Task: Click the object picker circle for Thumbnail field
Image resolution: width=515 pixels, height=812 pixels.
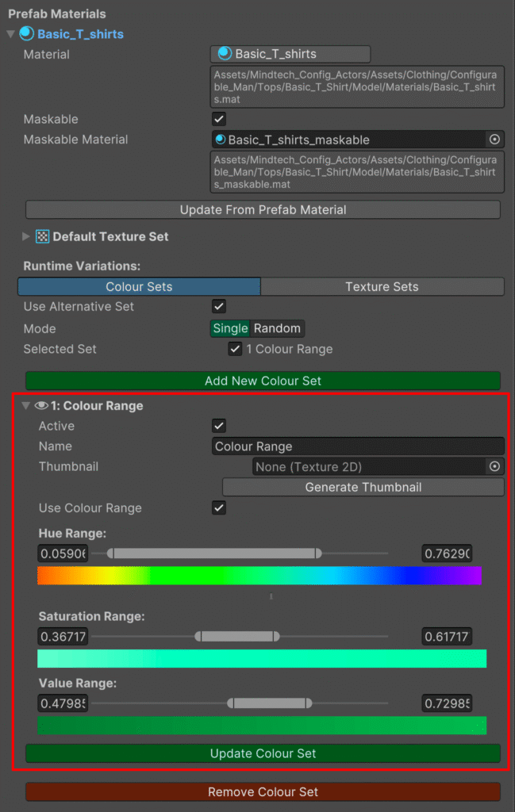Action: click(x=494, y=467)
